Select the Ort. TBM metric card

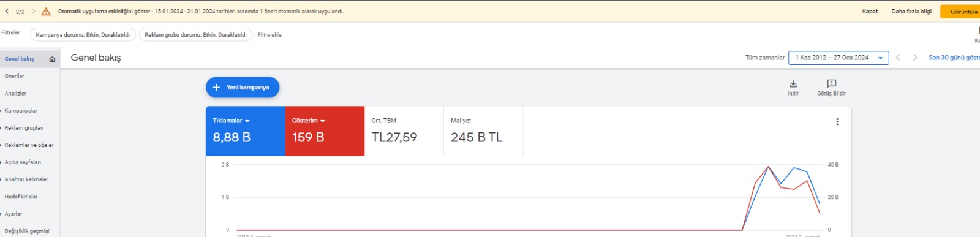click(404, 131)
